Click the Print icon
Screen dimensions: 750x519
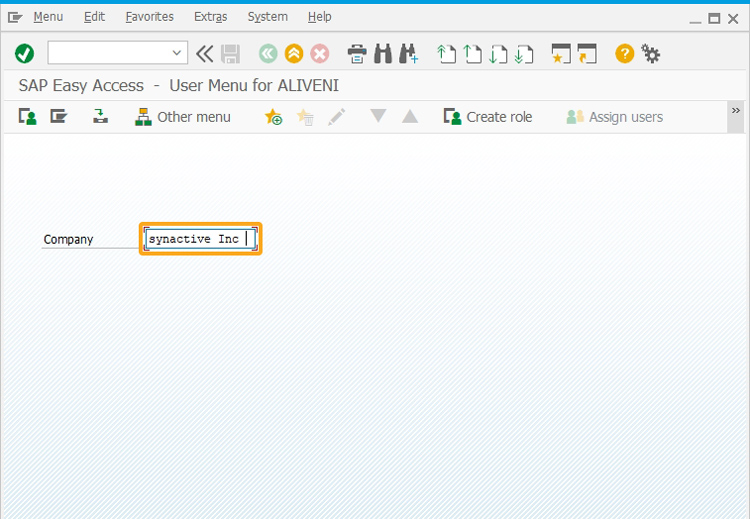(357, 54)
